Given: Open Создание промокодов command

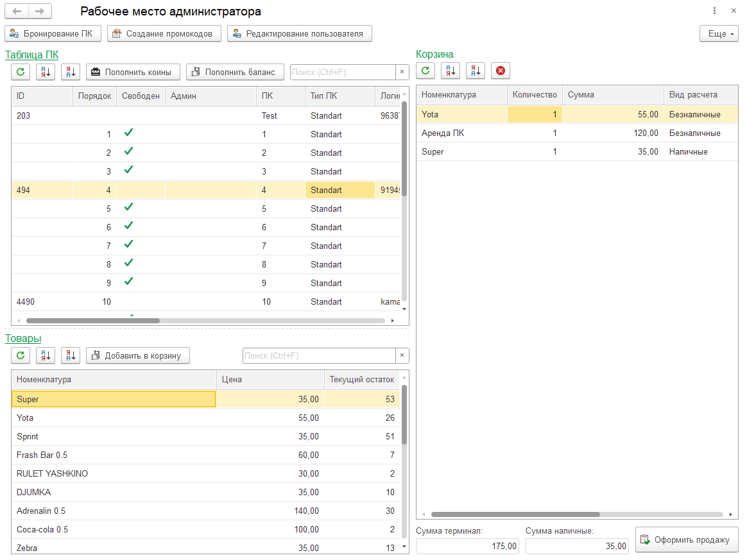Looking at the screenshot, I should [x=164, y=34].
